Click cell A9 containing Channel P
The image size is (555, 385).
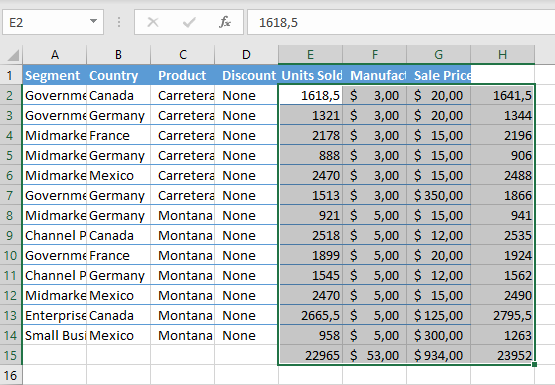[x=55, y=235]
